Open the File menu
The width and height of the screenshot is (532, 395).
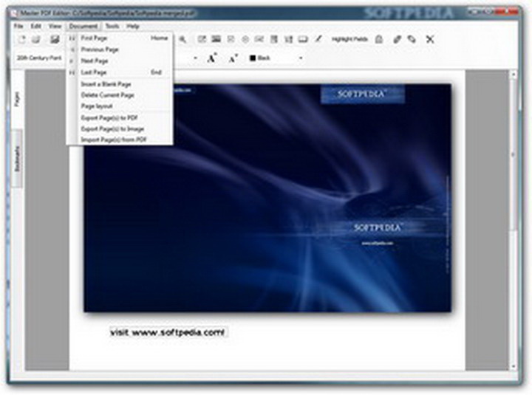click(x=18, y=26)
